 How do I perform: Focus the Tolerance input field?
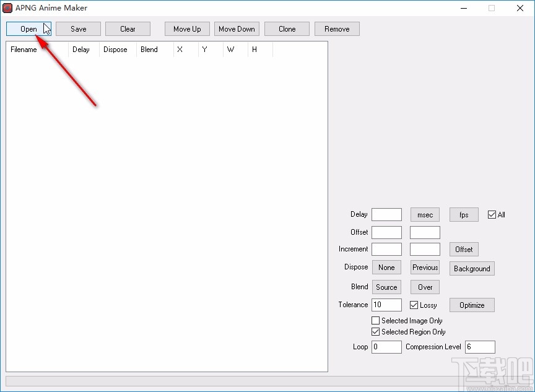[x=386, y=305]
